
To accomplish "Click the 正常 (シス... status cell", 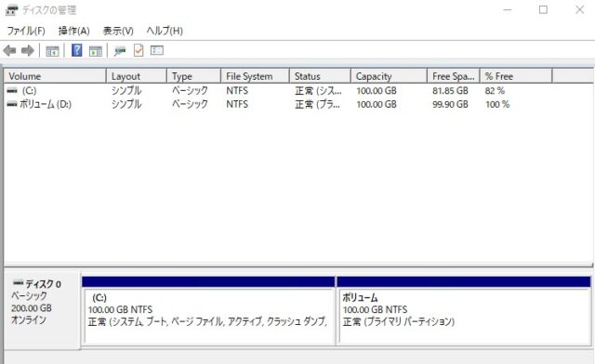I will (x=318, y=91).
